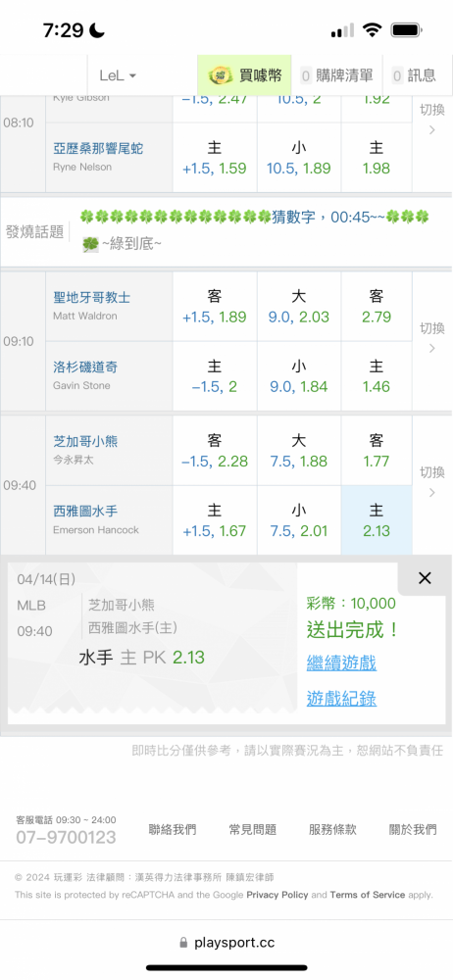Expand 切換 for the Cubs vs Mariners game
Screen dimensions: 453x980
pos(431,482)
